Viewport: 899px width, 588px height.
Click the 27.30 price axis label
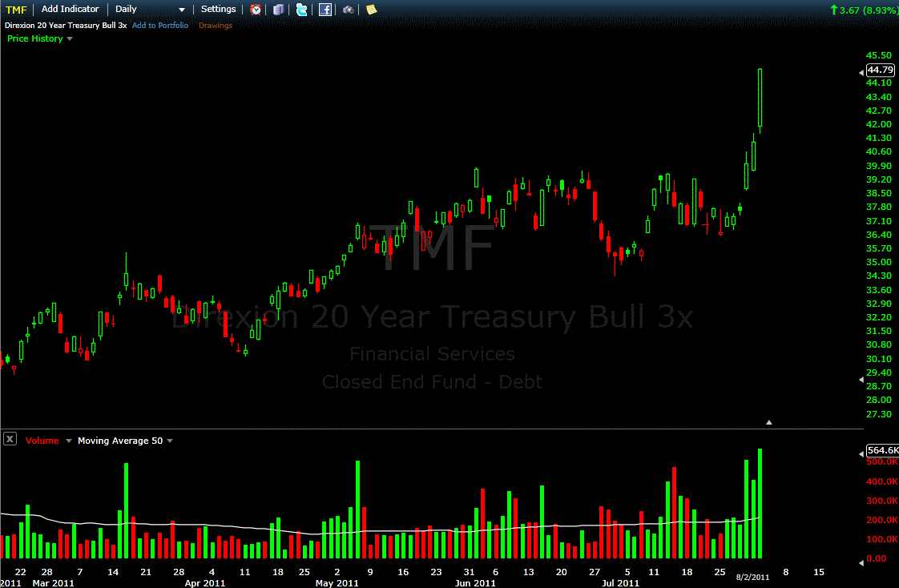pyautogui.click(x=879, y=414)
